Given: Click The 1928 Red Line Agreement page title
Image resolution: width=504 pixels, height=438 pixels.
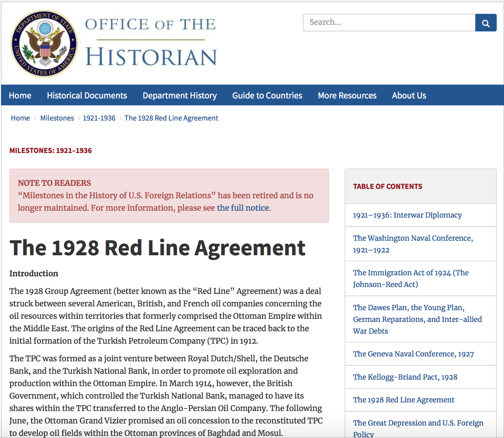Looking at the screenshot, I should pos(157,248).
